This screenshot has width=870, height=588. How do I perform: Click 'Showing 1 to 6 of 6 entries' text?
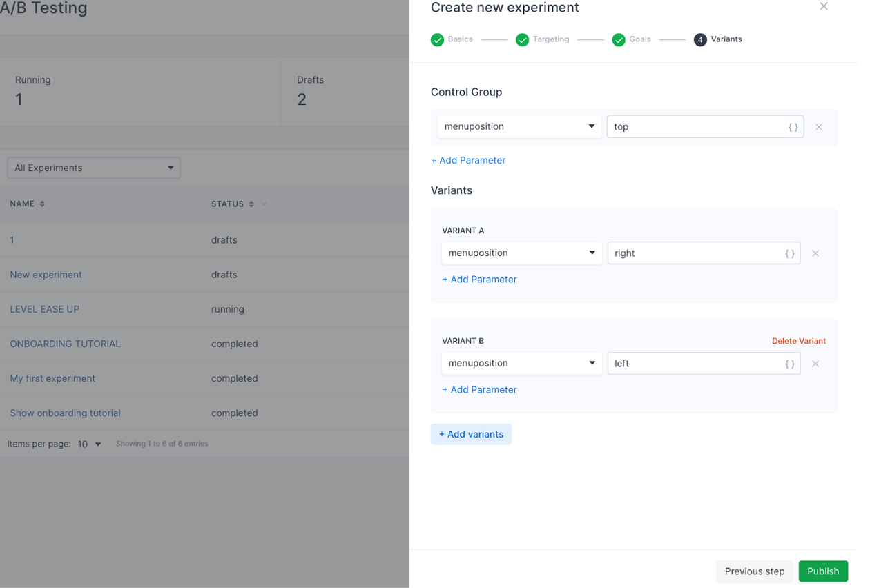point(162,444)
